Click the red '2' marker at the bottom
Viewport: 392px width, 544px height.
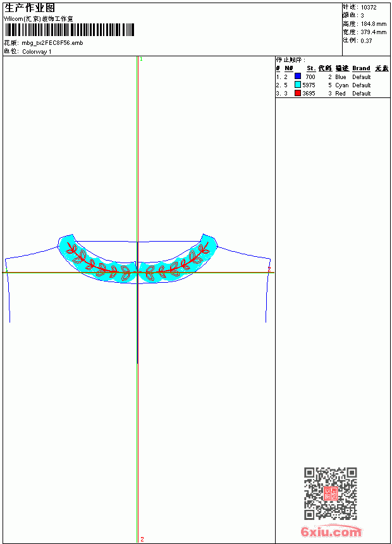click(142, 539)
